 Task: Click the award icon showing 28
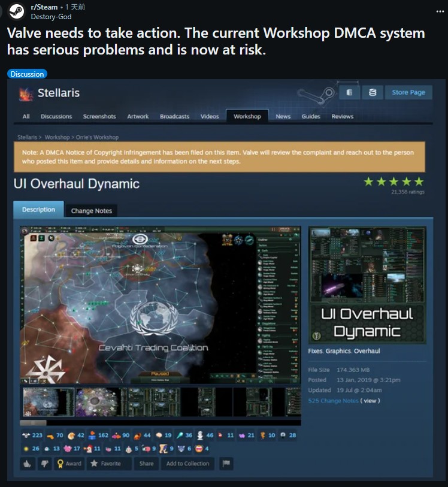point(283,435)
